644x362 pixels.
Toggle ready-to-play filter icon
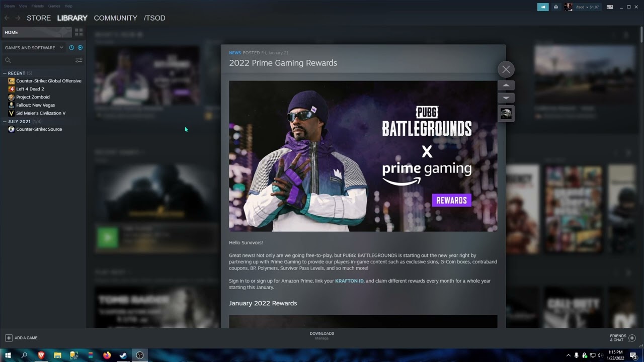point(80,48)
